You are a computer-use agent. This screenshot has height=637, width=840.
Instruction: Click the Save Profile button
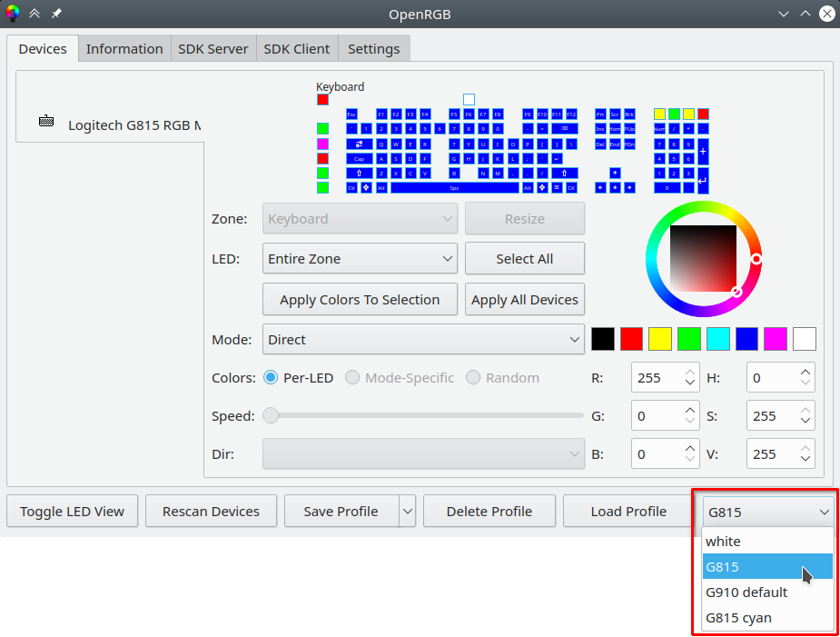point(341,511)
